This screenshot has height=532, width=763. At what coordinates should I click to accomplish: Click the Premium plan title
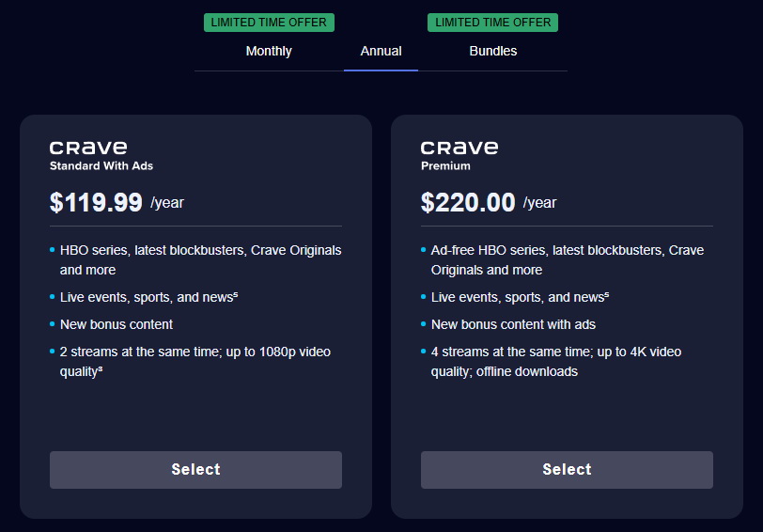click(x=445, y=166)
